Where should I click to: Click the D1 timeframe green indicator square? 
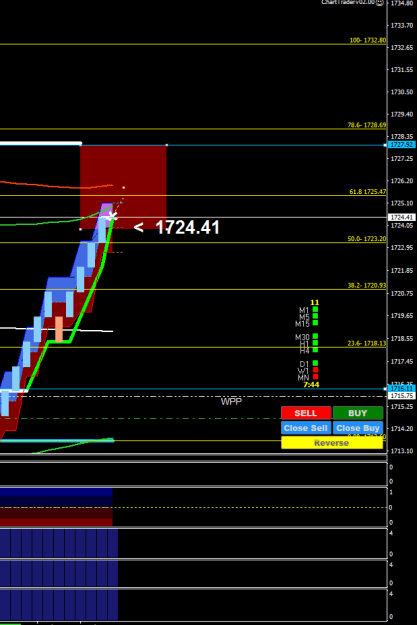tap(315, 363)
